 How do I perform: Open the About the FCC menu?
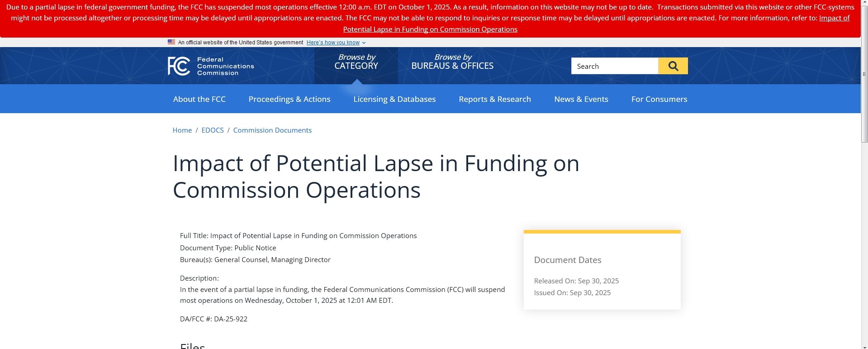click(x=199, y=99)
